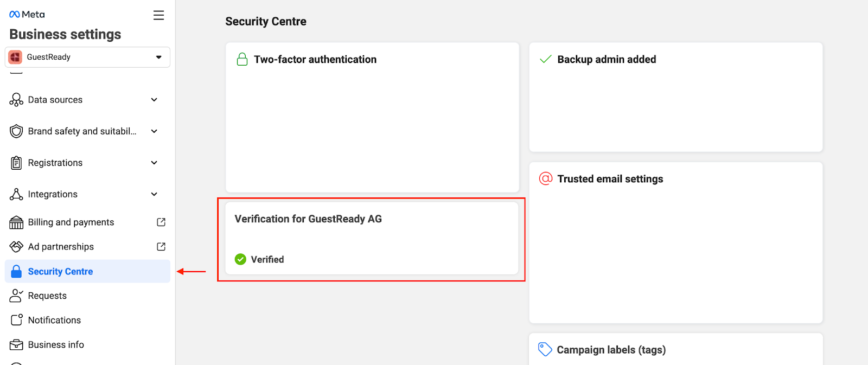Click the Campaign labels tag icon
The width and height of the screenshot is (868, 365).
(545, 349)
